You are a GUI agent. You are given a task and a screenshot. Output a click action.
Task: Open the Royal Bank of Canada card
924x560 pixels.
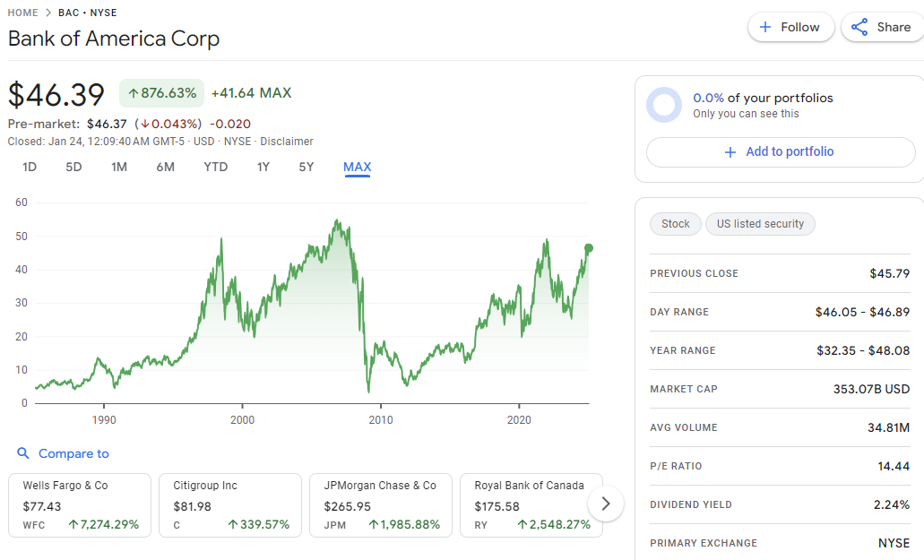(531, 505)
